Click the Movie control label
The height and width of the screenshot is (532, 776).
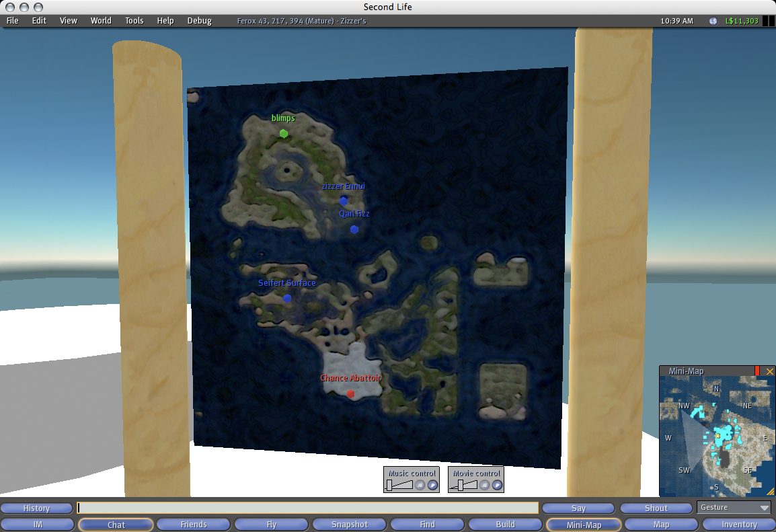[x=477, y=473]
